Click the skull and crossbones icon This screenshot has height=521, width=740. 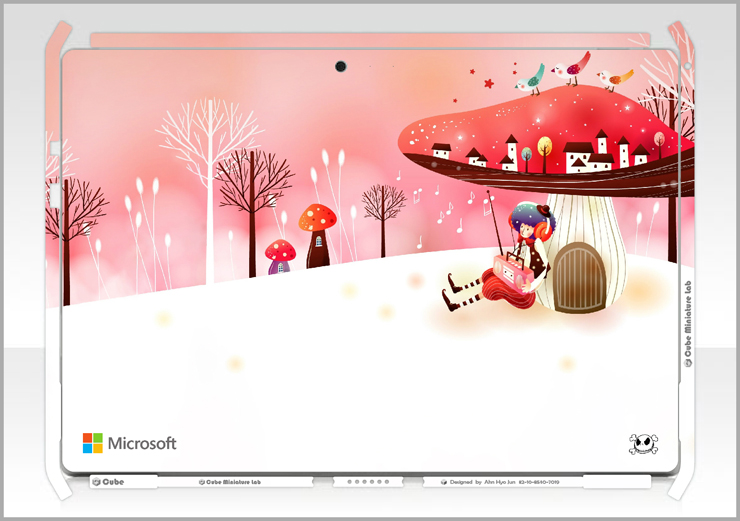(x=644, y=444)
